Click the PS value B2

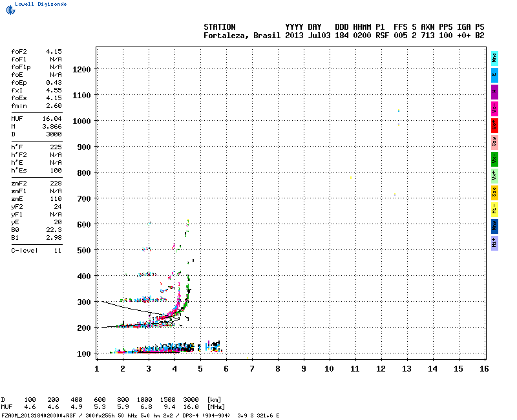coord(480,36)
